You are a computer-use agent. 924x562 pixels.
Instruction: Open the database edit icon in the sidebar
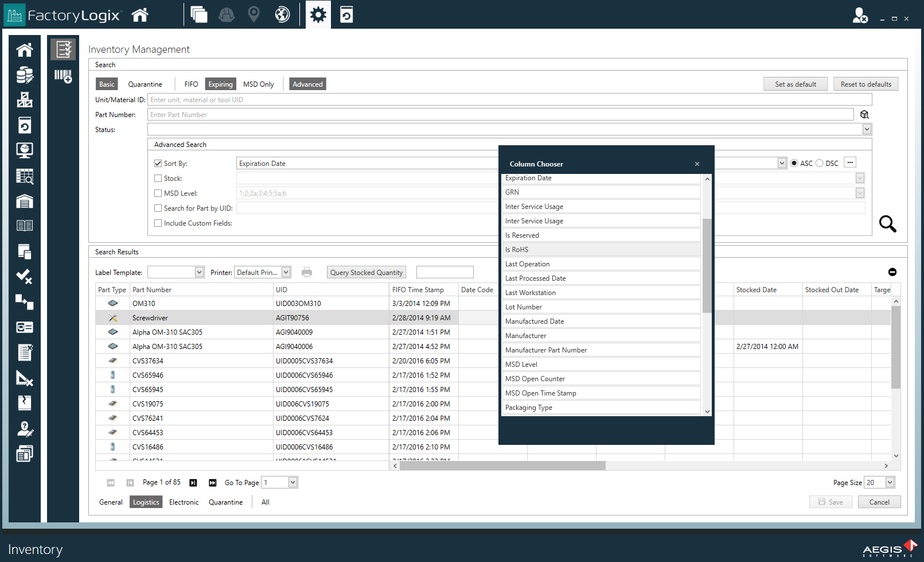point(24,75)
